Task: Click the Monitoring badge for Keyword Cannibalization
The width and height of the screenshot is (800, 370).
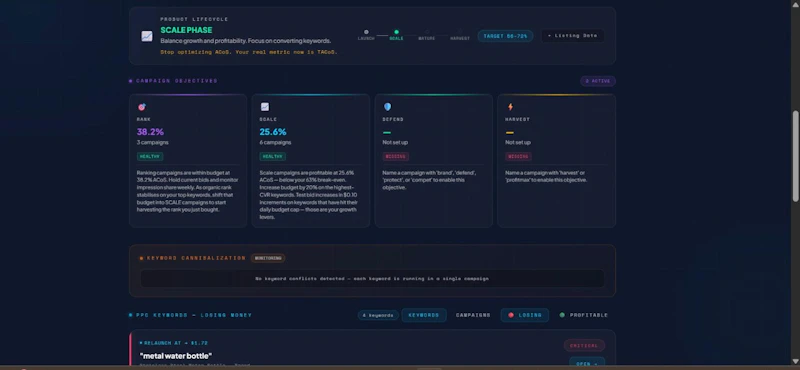Action: (268, 258)
